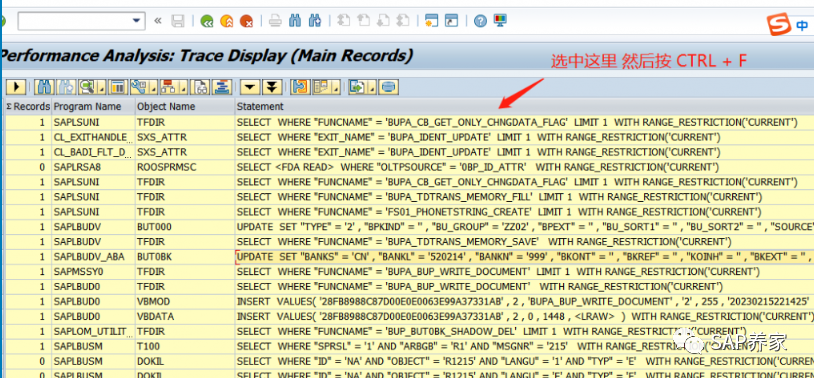Click the Records column header

28,106
